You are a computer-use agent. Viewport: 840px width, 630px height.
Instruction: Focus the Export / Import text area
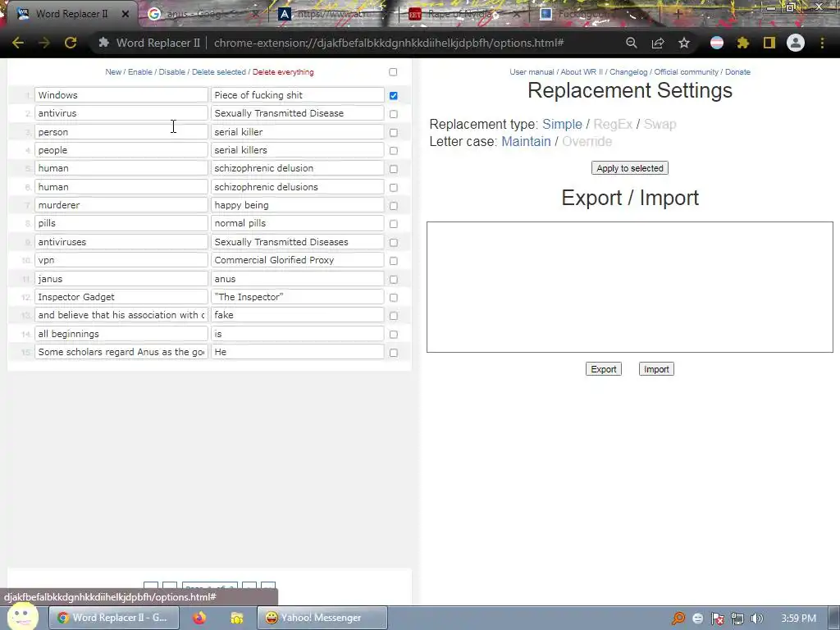tap(629, 287)
